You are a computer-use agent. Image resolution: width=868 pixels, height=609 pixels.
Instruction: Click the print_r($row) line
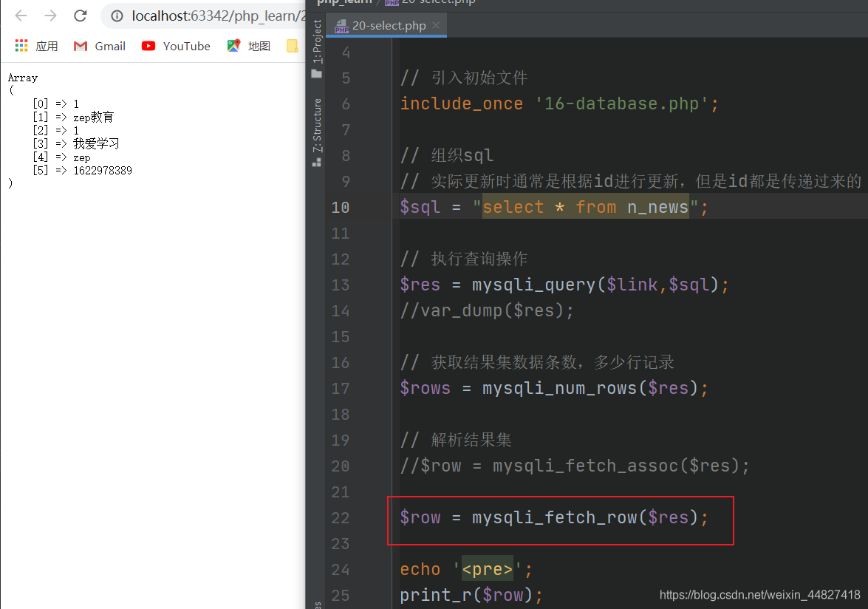point(471,595)
